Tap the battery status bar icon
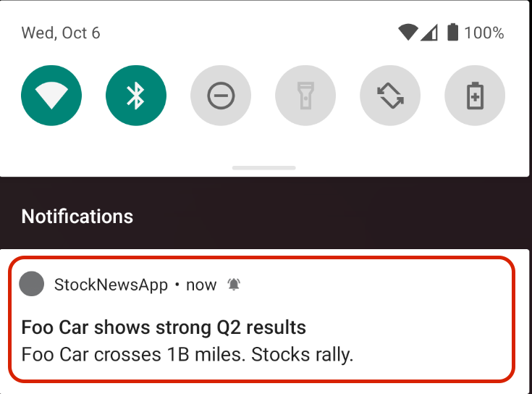 453,33
